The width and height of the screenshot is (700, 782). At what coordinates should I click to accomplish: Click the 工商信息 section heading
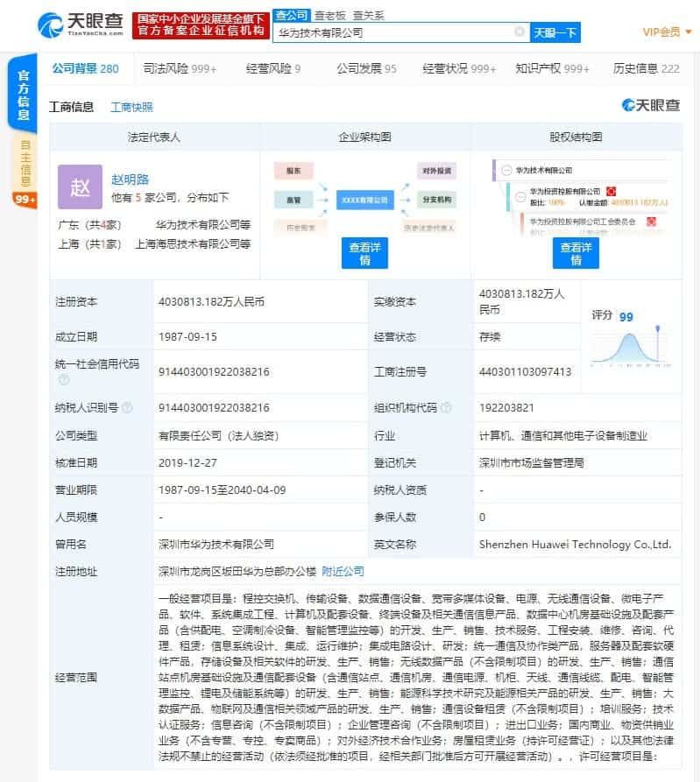tap(71, 107)
